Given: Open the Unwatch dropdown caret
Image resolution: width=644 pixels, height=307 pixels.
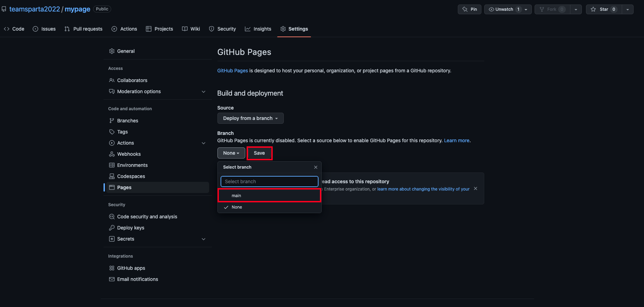Looking at the screenshot, I should tap(526, 9).
